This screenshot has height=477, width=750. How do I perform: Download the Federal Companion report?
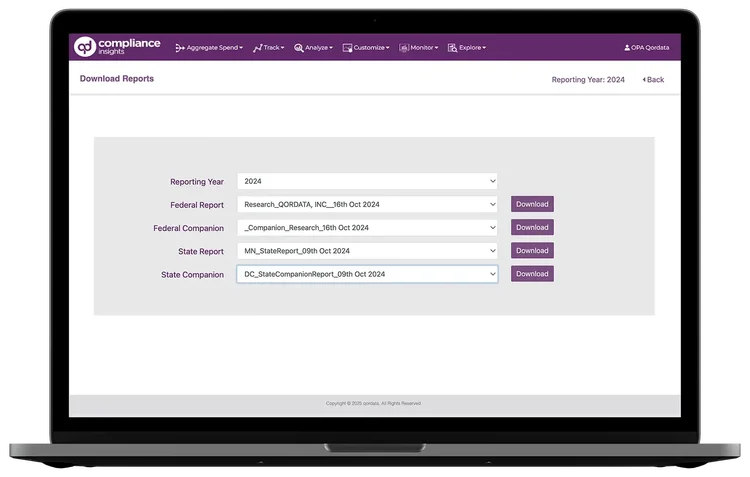532,227
